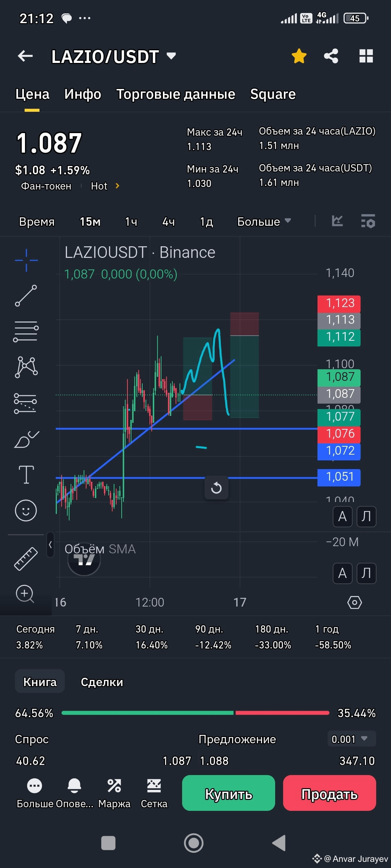Open the grid layout icon

366,56
